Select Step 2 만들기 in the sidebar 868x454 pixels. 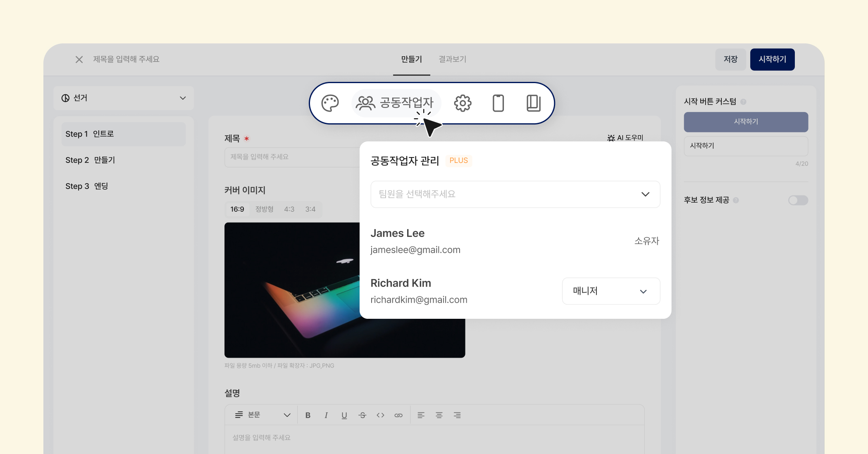coord(90,160)
